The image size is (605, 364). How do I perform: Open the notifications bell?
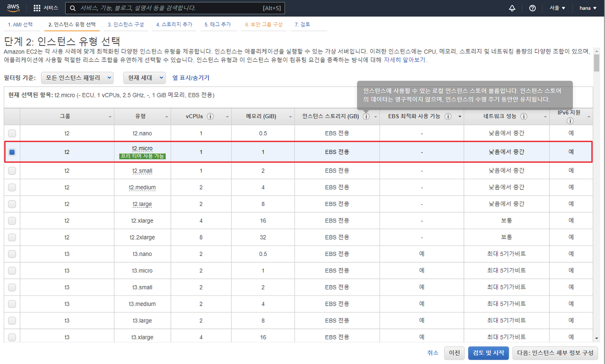tap(512, 8)
